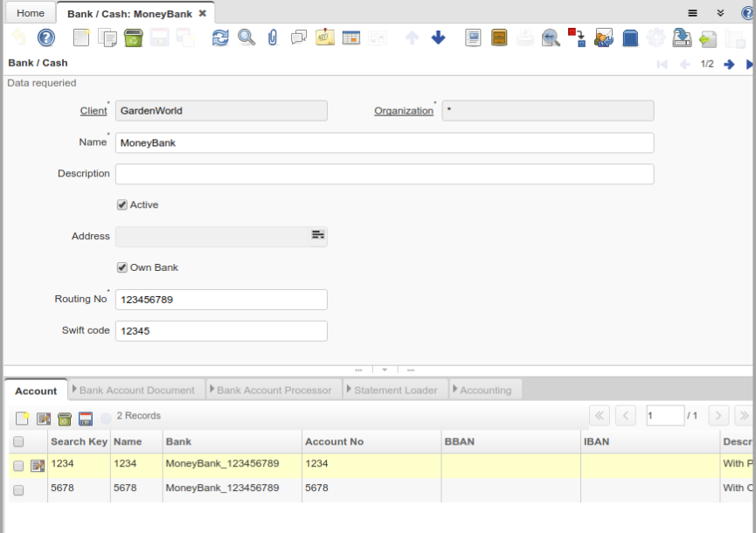Click the BBAN column header
Screen dimensions: 756x533
[510, 441]
